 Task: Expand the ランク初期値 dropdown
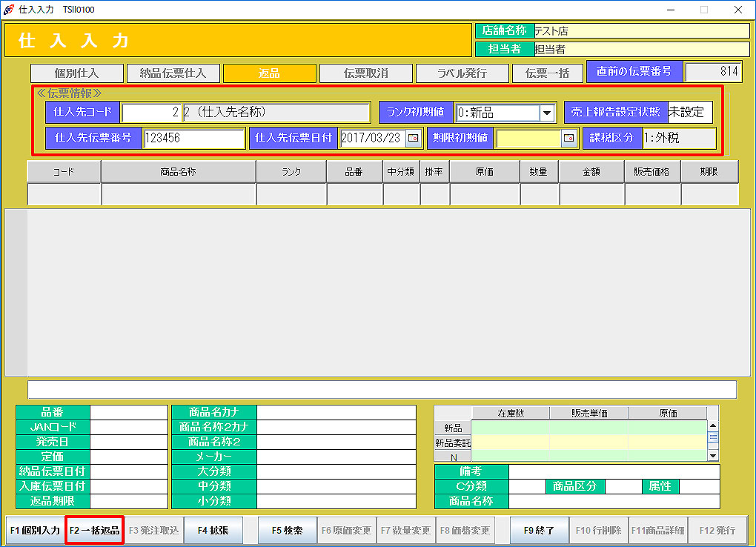point(547,113)
